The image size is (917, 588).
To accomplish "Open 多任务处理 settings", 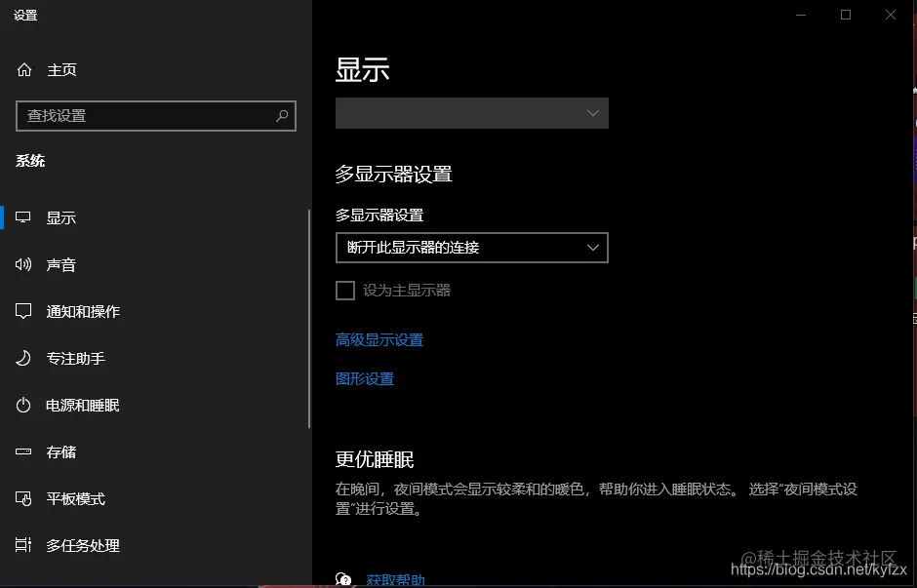I will [83, 545].
